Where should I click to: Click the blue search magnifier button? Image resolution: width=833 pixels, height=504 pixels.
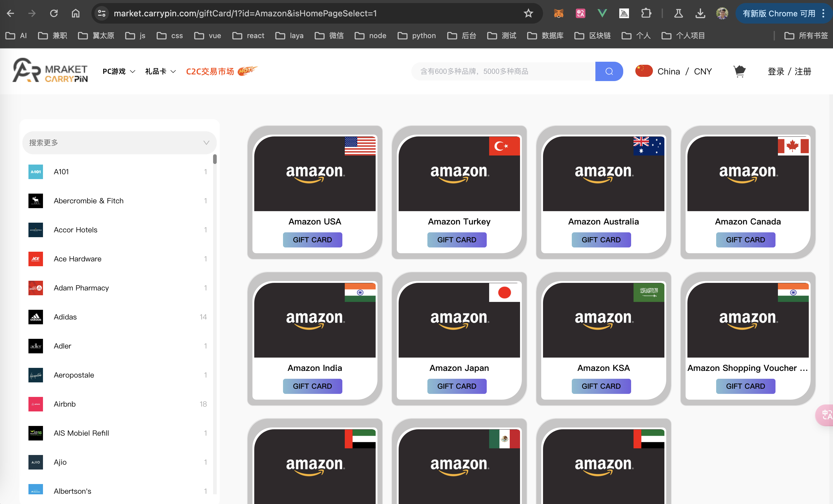point(609,71)
